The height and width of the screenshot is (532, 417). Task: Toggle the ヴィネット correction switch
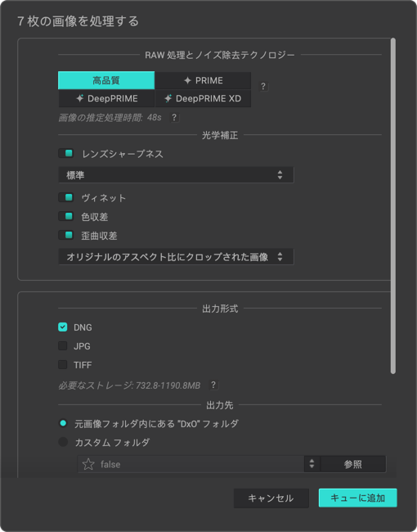[x=66, y=197]
